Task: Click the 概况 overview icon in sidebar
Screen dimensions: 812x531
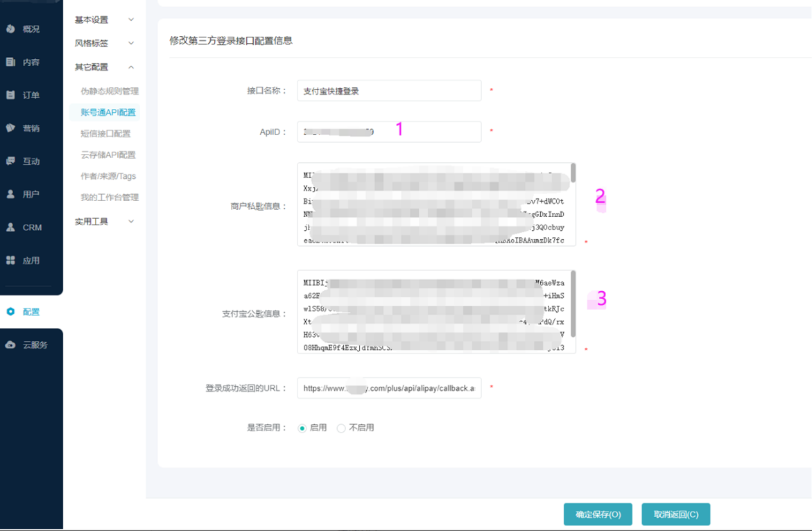Action: click(x=10, y=29)
